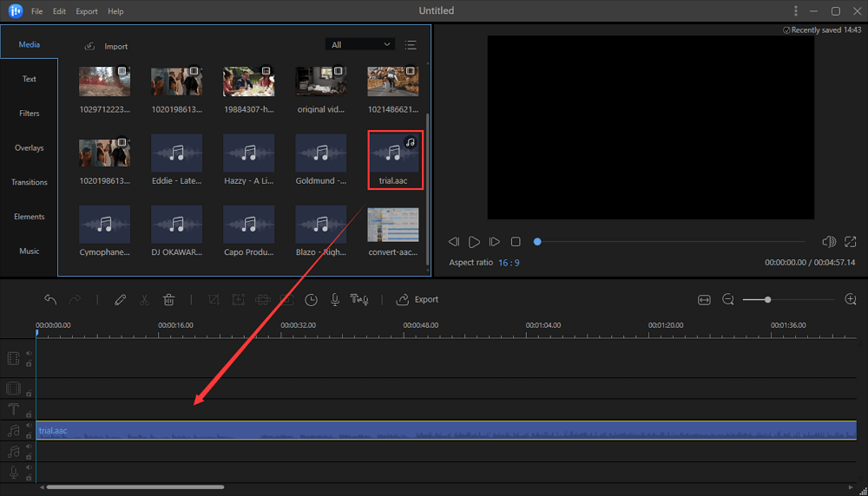Open the media list sort options
The width and height of the screenshot is (868, 496).
[411, 45]
